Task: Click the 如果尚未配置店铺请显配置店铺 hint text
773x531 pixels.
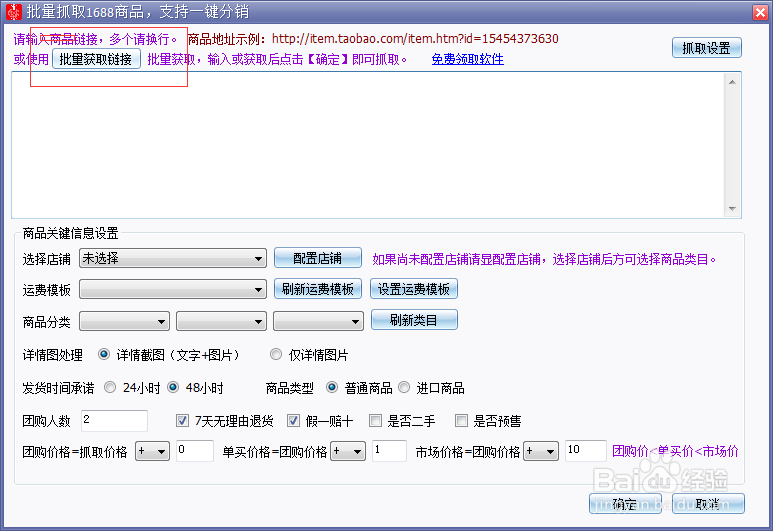Action: pyautogui.click(x=544, y=259)
